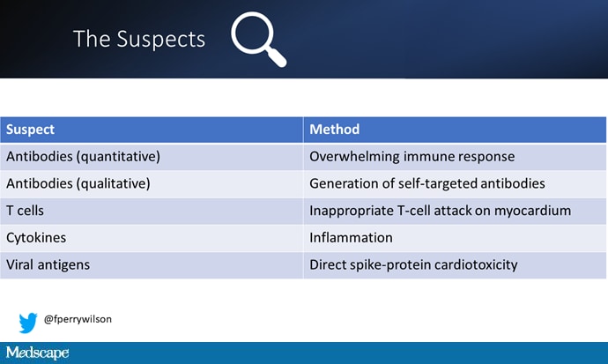Image resolution: width=608 pixels, height=364 pixels.
Task: Click the 'Viral antigens' cell
Action: point(48,264)
